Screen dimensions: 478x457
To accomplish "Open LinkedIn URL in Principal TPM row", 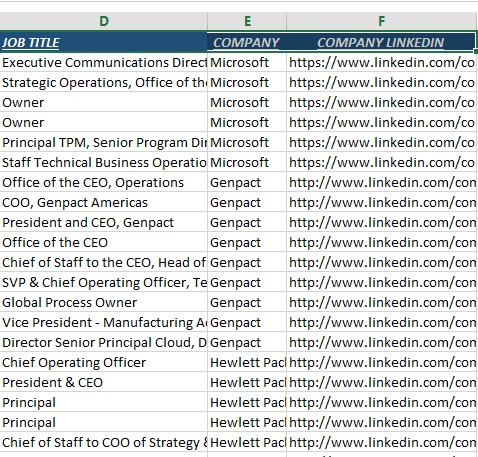I will point(381,142).
